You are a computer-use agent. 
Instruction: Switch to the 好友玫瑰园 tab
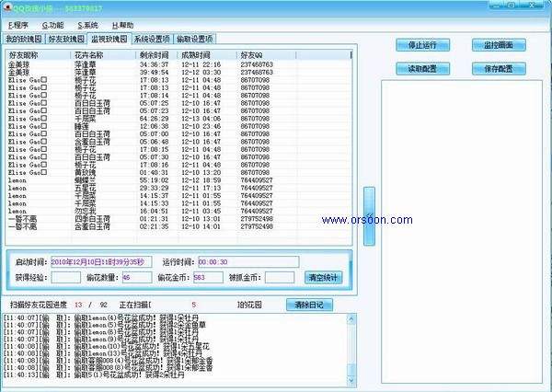click(66, 39)
